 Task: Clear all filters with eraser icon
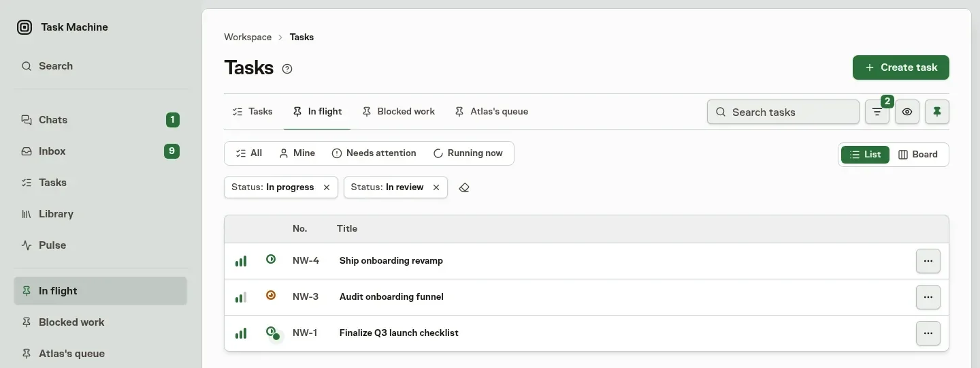point(464,187)
